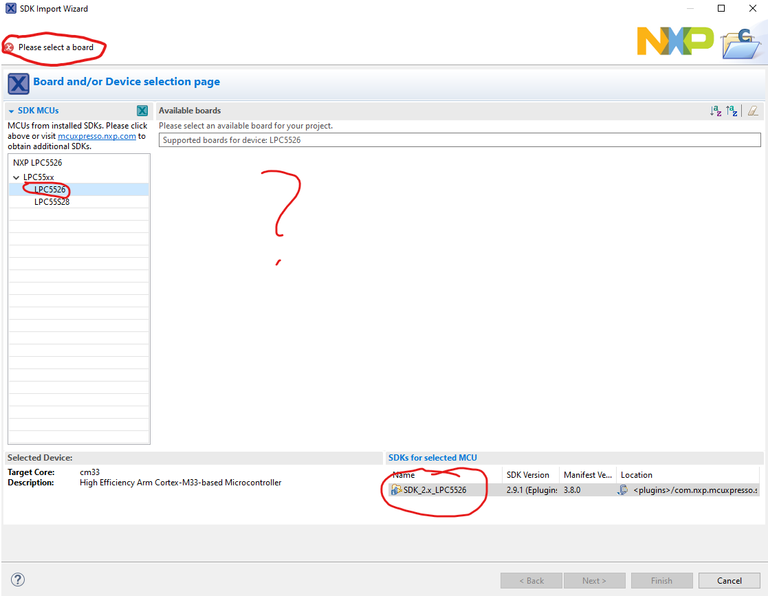This screenshot has height=596, width=768.
Task: Select the LPC55S28 device
Action: [52, 202]
